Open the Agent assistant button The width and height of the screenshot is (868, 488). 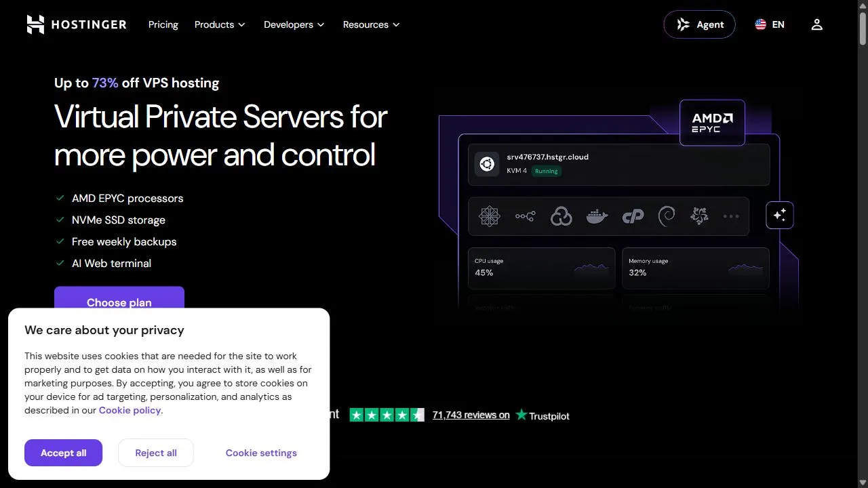699,24
